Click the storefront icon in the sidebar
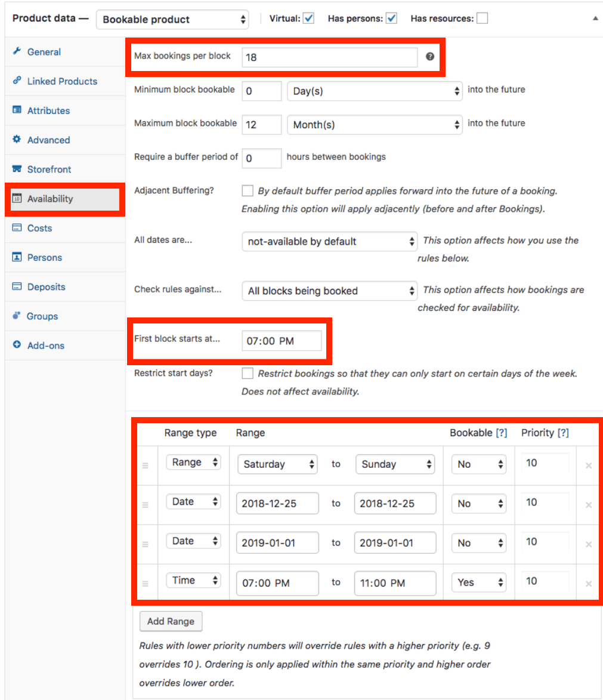The width and height of the screenshot is (603, 700). click(17, 169)
